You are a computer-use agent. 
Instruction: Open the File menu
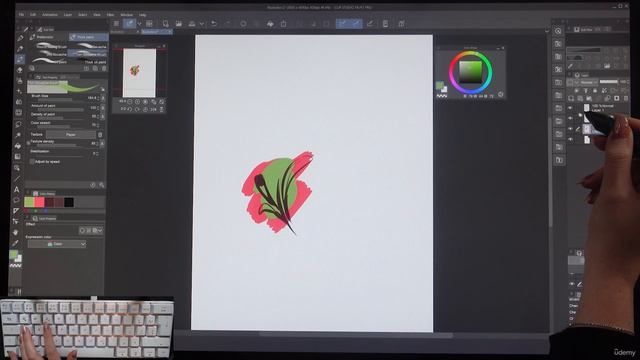click(21, 15)
